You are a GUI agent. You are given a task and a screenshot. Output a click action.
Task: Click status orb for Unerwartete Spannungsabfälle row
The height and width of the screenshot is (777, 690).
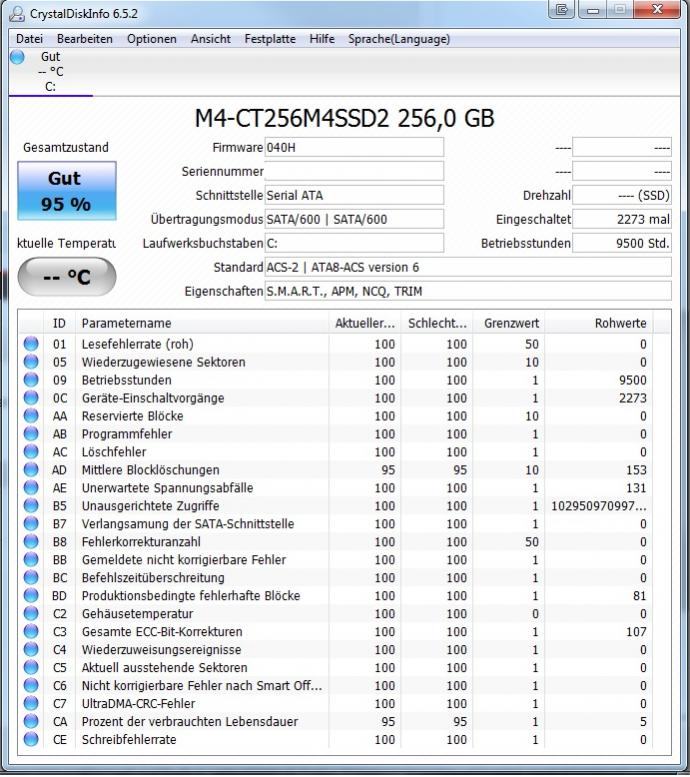click(x=31, y=488)
